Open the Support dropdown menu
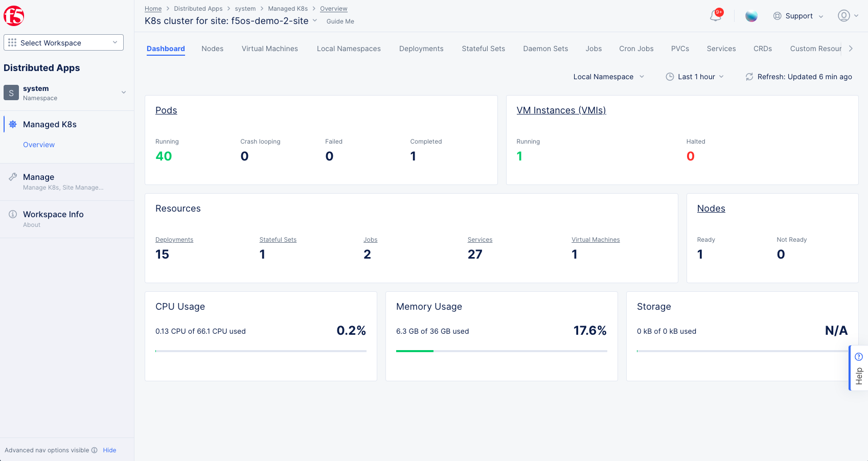Screen dimensions: 868x461 click(x=798, y=16)
